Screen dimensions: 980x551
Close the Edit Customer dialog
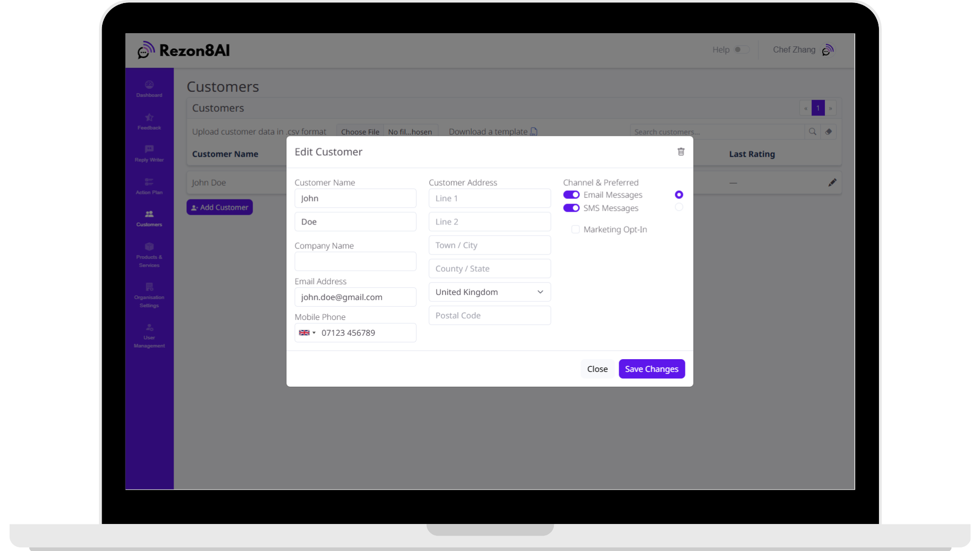pos(597,369)
